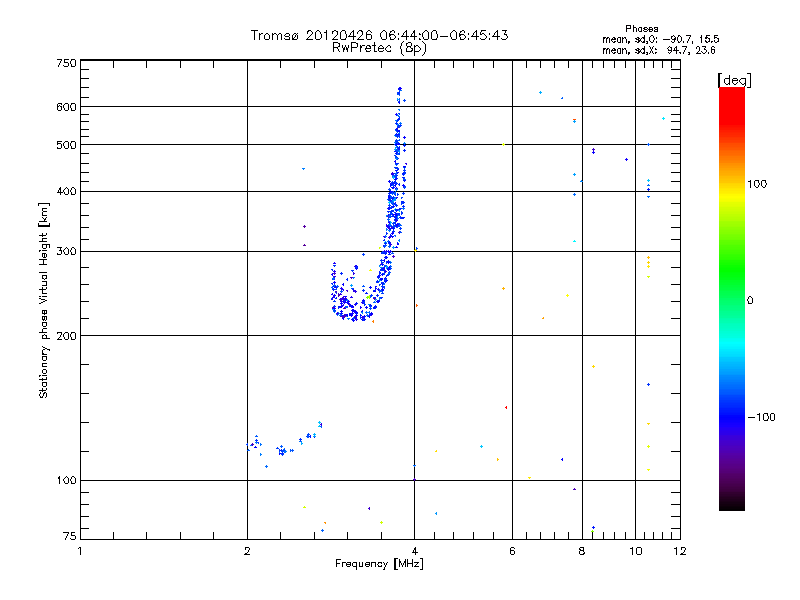
Task: Click the y-axis tick label '750'
Action: click(66, 63)
